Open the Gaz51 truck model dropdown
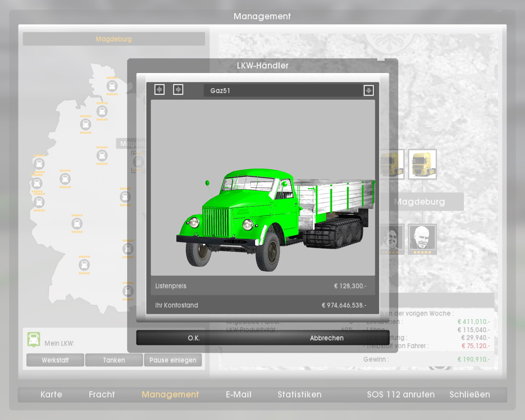The height and width of the screenshot is (420, 525). pyautogui.click(x=369, y=90)
